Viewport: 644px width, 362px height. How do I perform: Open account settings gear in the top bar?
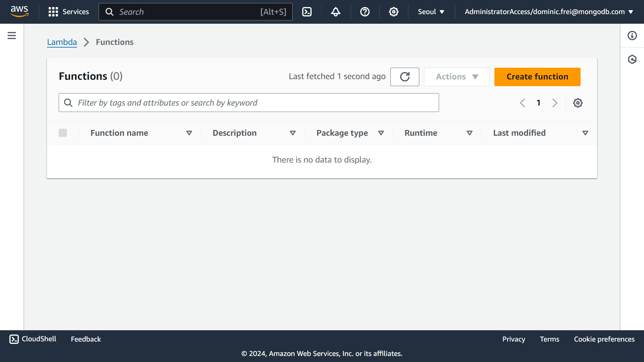[x=394, y=12]
